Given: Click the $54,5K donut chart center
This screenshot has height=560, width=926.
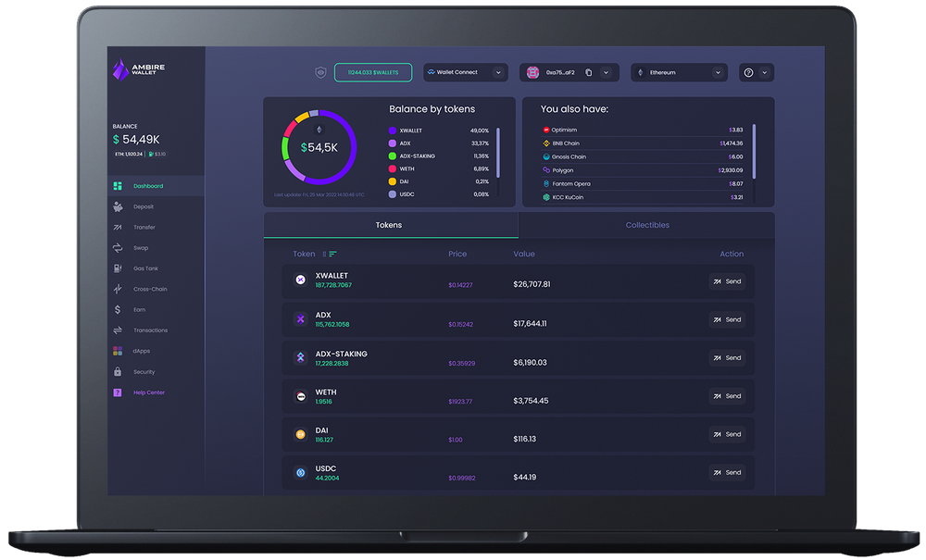Looking at the screenshot, I should [x=319, y=147].
